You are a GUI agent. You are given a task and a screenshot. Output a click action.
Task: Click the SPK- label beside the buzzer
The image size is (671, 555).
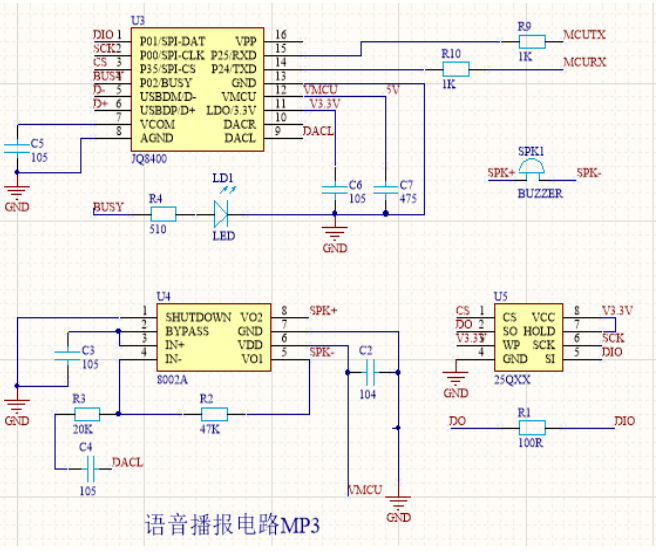tap(589, 173)
